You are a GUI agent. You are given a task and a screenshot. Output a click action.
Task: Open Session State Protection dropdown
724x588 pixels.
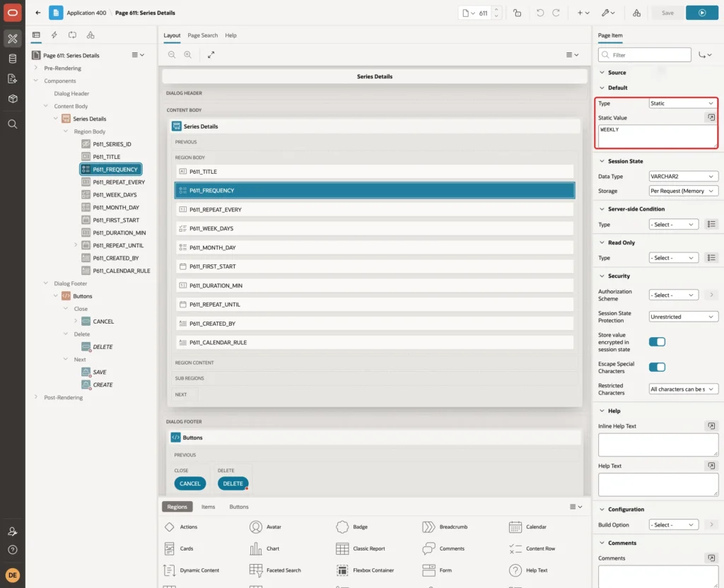click(x=683, y=317)
